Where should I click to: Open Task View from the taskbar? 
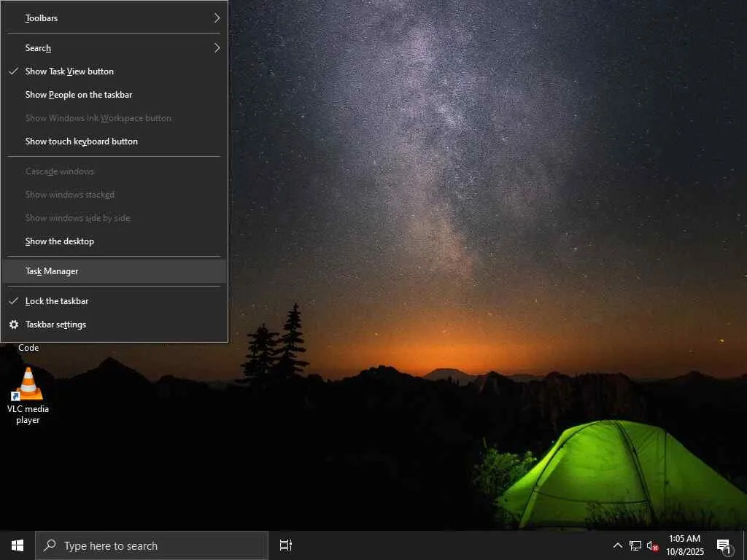(x=285, y=545)
